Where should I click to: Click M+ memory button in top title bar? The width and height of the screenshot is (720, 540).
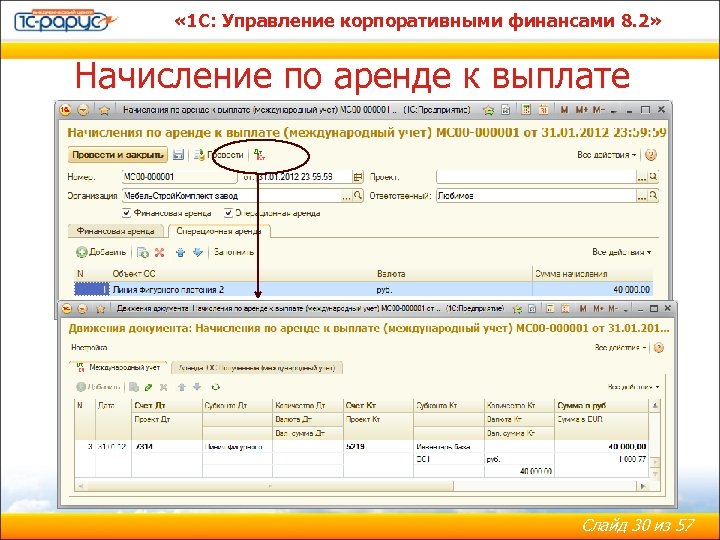coord(582,110)
